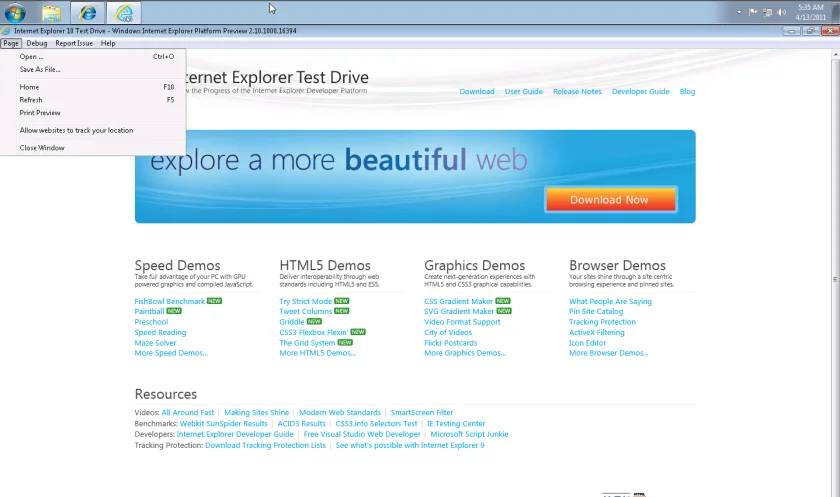This screenshot has width=840, height=497.
Task: Open the FishBowl Benchmark link
Action: pyautogui.click(x=169, y=301)
